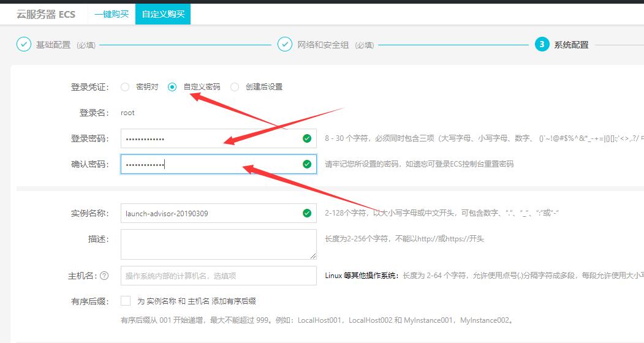Click the 为 实例名称 和 主机名 添加有序后缀 text
The height and width of the screenshot is (343, 644).
pyautogui.click(x=196, y=301)
